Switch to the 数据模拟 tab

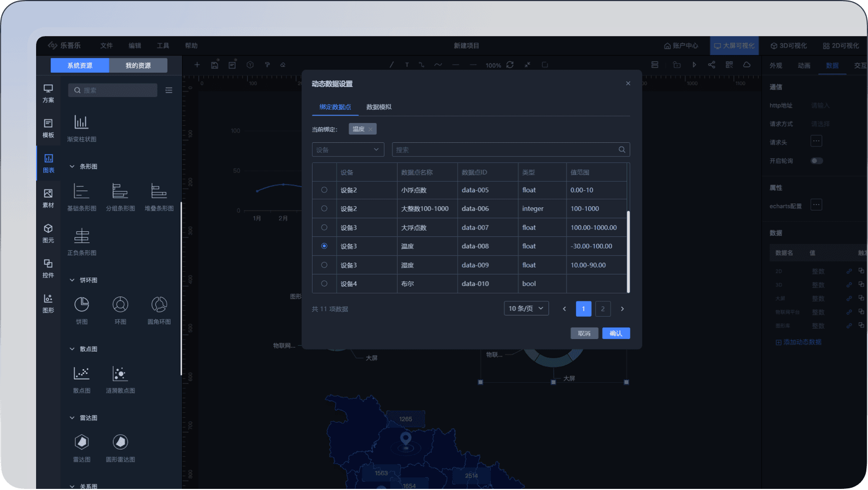click(378, 107)
